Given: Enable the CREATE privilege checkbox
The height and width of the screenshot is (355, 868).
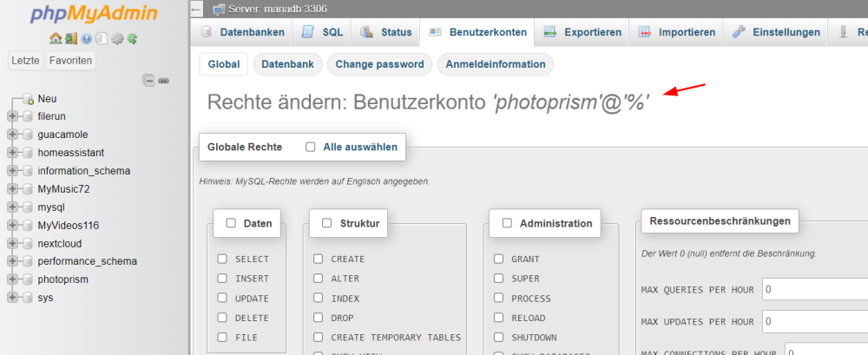Looking at the screenshot, I should [x=319, y=259].
